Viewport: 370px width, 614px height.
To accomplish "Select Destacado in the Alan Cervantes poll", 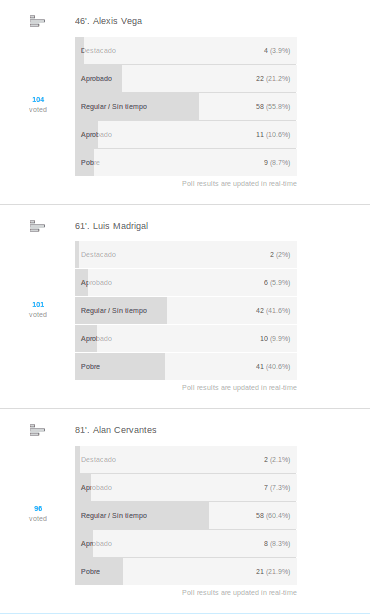I will pyautogui.click(x=186, y=460).
